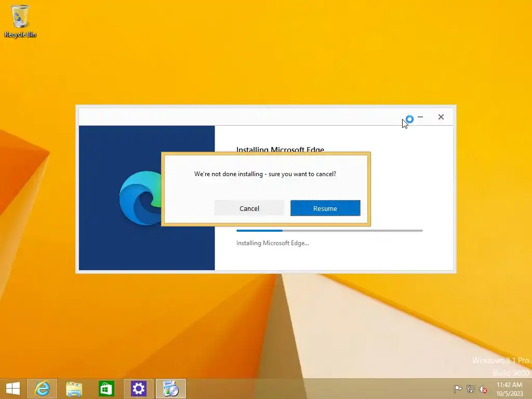
Task: Open the clock showing 11:42 AM
Action: point(509,389)
